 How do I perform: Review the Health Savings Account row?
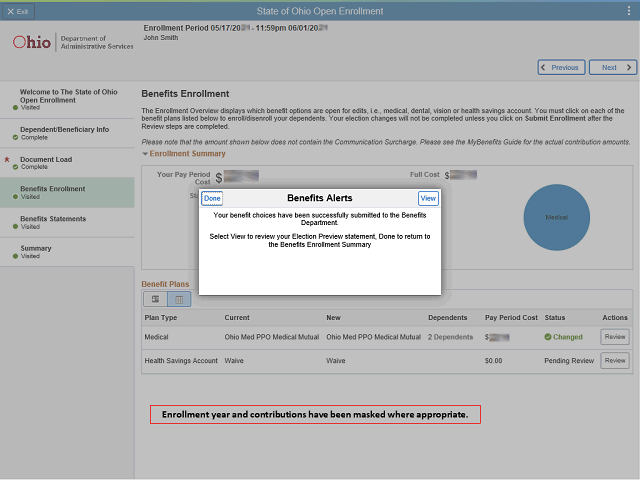(615, 360)
